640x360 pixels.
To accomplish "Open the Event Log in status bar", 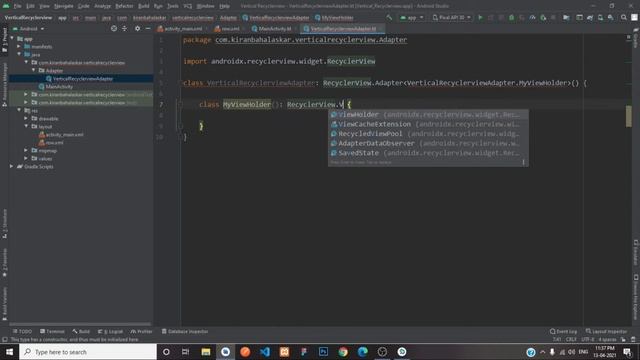I will click(x=563, y=331).
